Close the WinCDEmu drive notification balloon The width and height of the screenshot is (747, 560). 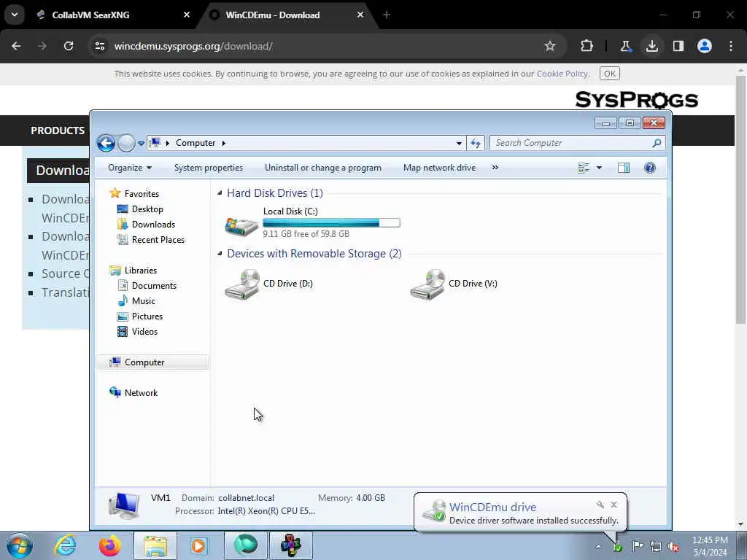click(614, 505)
